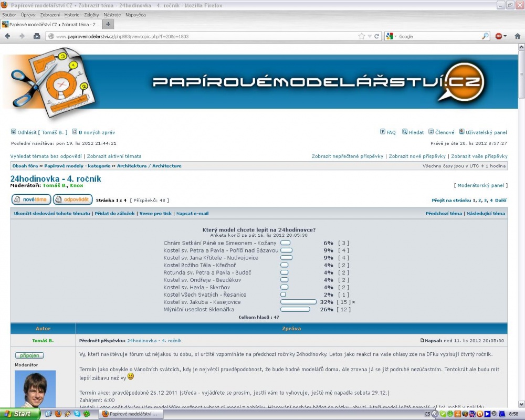Open the Záložky menu
The width and height of the screenshot is (525, 420).
pyautogui.click(x=91, y=15)
